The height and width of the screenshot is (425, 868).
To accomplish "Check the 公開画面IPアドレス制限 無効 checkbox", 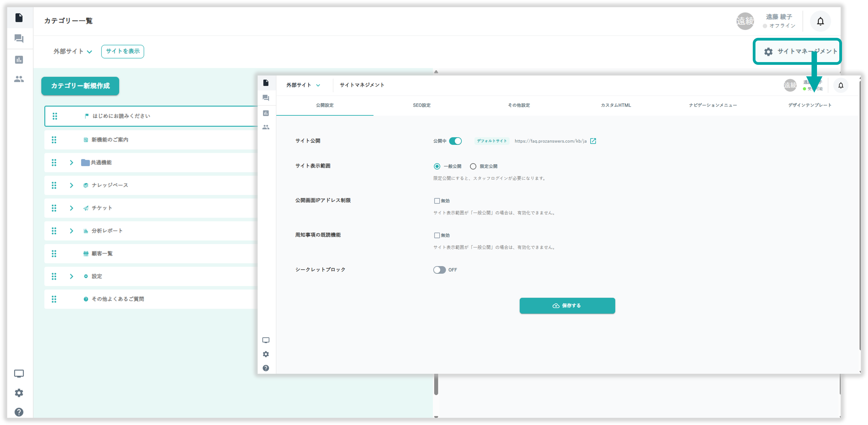I will [x=437, y=201].
